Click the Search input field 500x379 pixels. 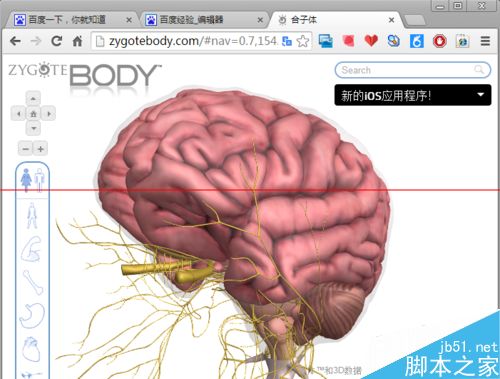[x=413, y=70]
